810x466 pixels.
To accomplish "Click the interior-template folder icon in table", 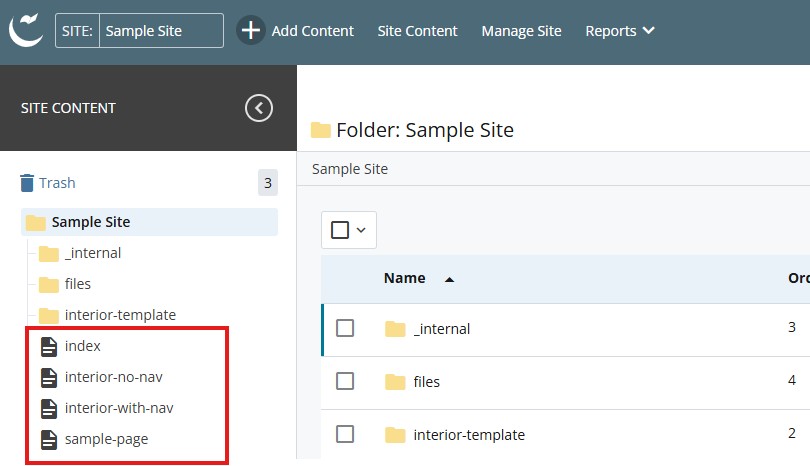I will point(395,435).
